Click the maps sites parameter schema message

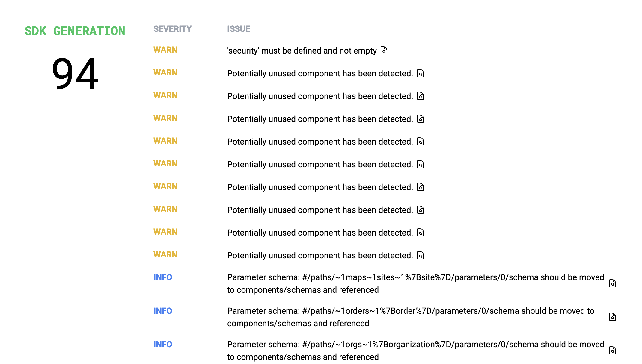click(x=415, y=283)
